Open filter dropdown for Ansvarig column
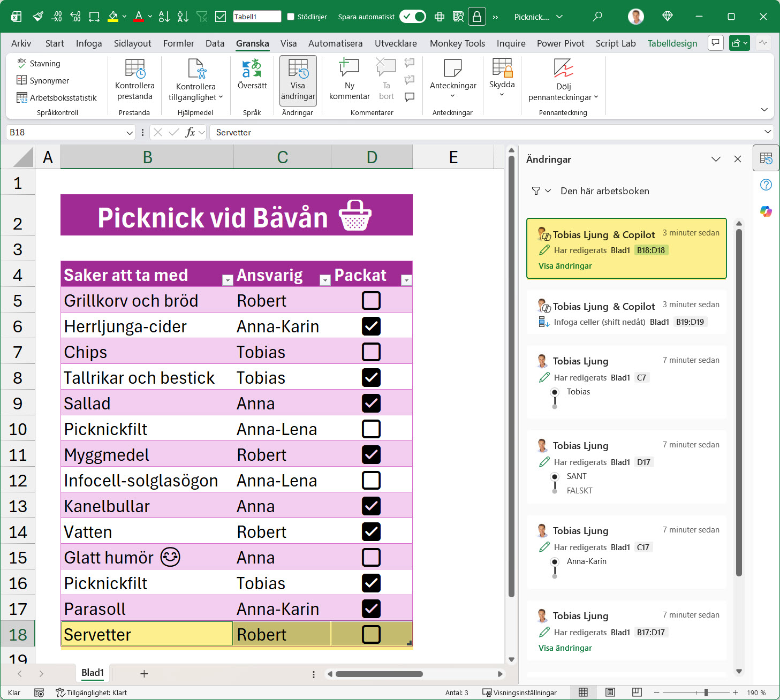The height and width of the screenshot is (700, 780). 325,280
